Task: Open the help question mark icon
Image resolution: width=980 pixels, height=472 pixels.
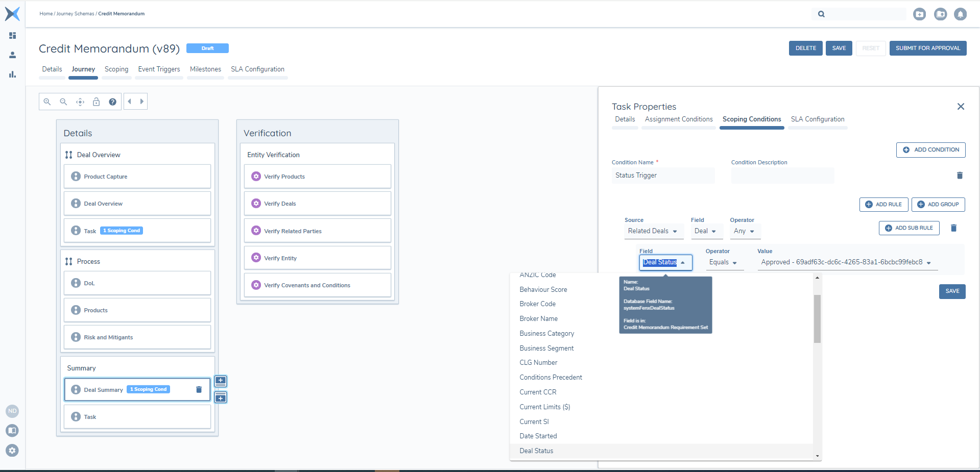Action: (x=112, y=102)
